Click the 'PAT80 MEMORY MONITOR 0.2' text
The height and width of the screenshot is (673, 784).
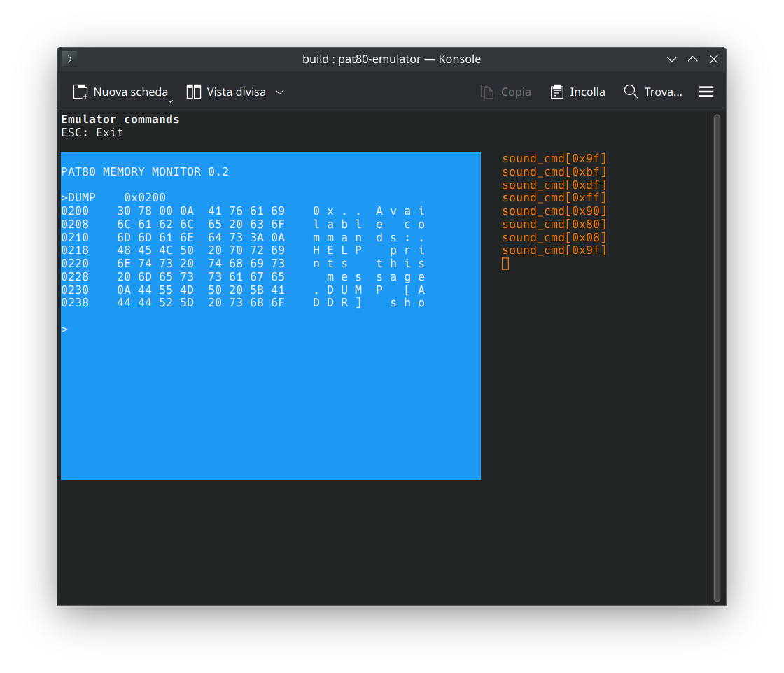[145, 172]
